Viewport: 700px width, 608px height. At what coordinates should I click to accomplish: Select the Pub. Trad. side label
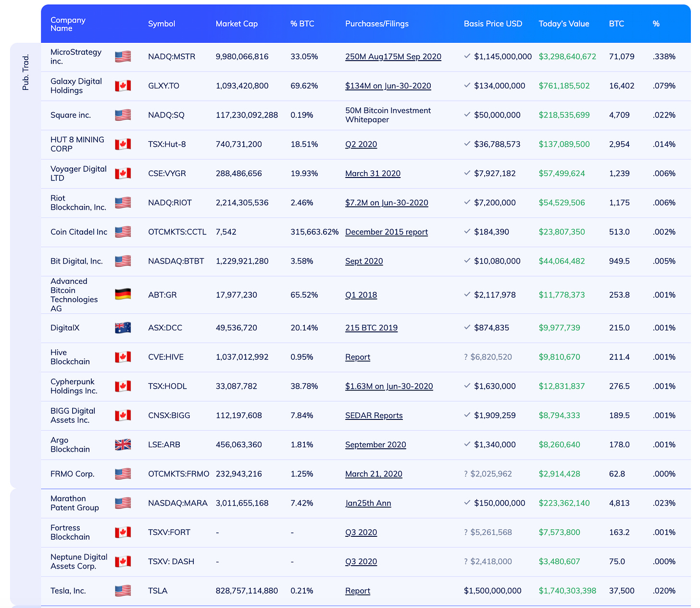26,73
